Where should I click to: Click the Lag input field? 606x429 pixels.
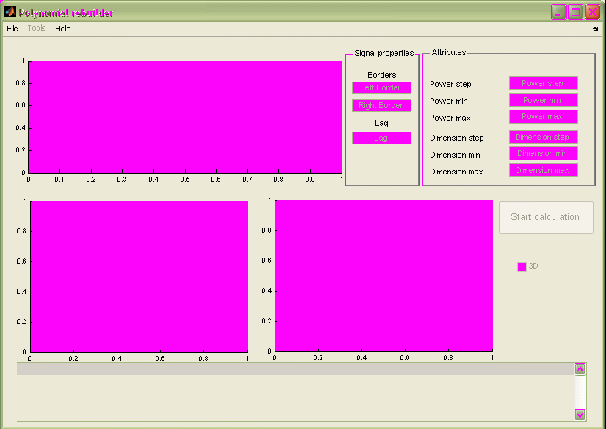381,138
